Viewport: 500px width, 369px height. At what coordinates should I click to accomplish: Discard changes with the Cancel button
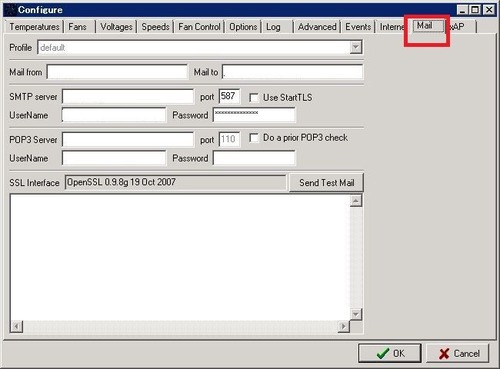458,353
